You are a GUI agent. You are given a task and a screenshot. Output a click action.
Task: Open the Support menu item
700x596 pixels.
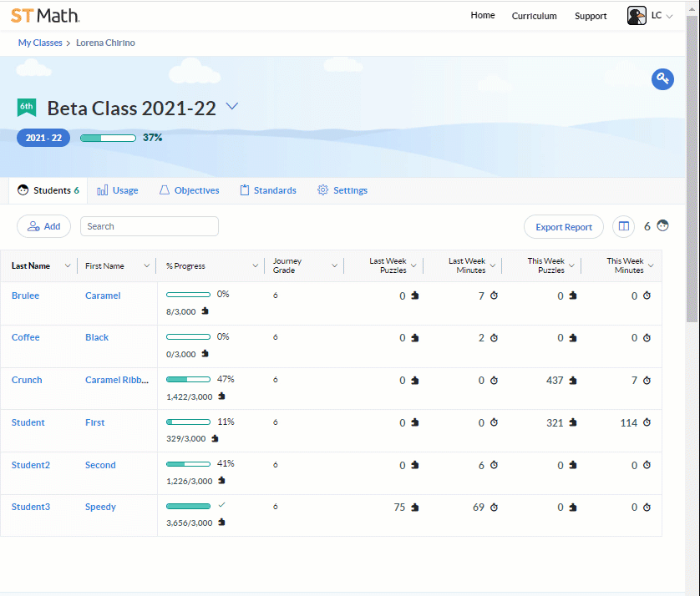point(591,16)
